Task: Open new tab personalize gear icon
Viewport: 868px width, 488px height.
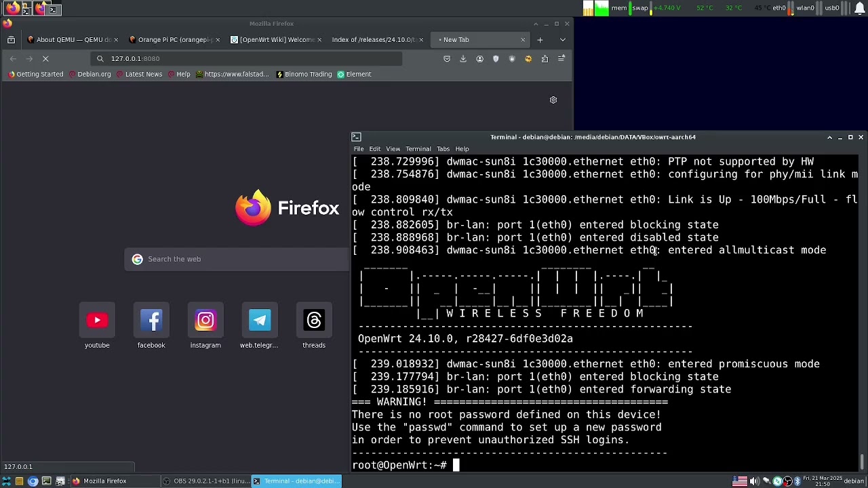Action: (x=553, y=100)
